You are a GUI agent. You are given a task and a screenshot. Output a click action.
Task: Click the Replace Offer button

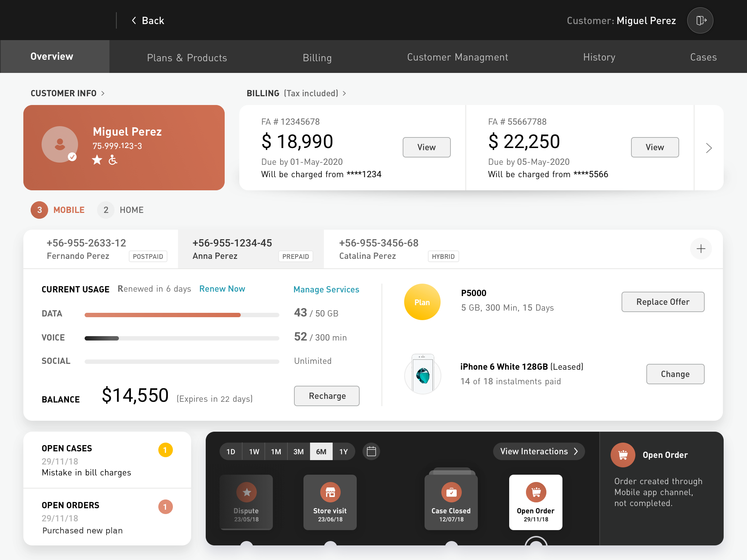tap(663, 302)
